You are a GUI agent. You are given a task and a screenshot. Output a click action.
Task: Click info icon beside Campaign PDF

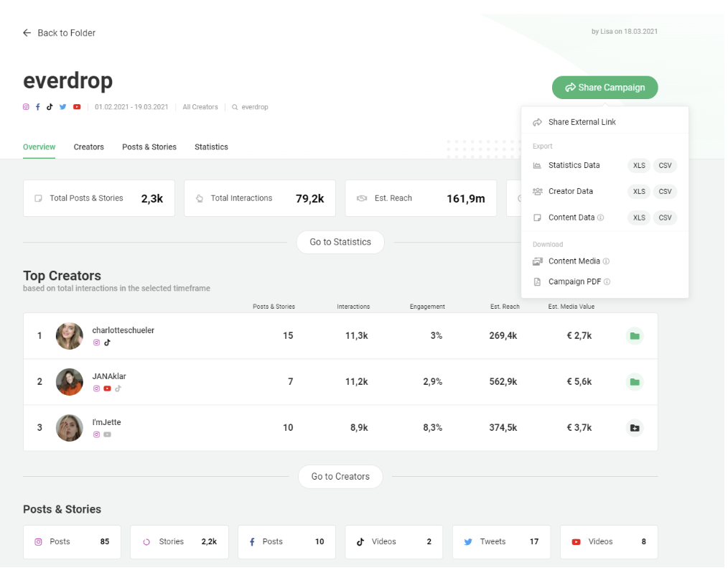click(x=607, y=282)
